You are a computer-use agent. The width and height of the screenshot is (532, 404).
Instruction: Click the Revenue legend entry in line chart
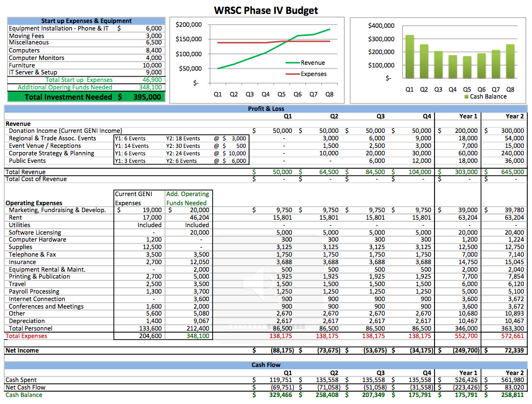312,63
